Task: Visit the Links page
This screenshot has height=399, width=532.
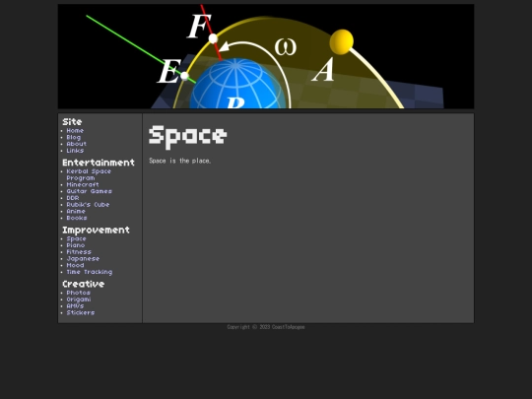Action: click(x=75, y=151)
